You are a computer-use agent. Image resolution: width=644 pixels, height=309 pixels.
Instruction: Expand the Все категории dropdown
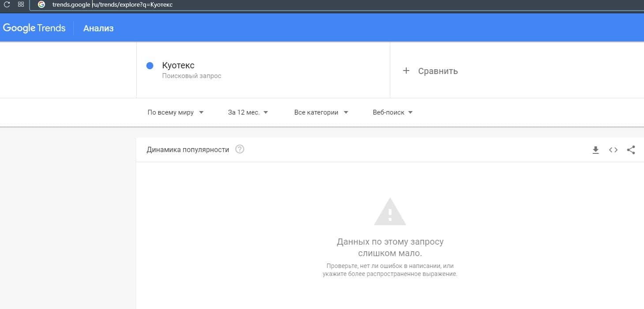(321, 112)
